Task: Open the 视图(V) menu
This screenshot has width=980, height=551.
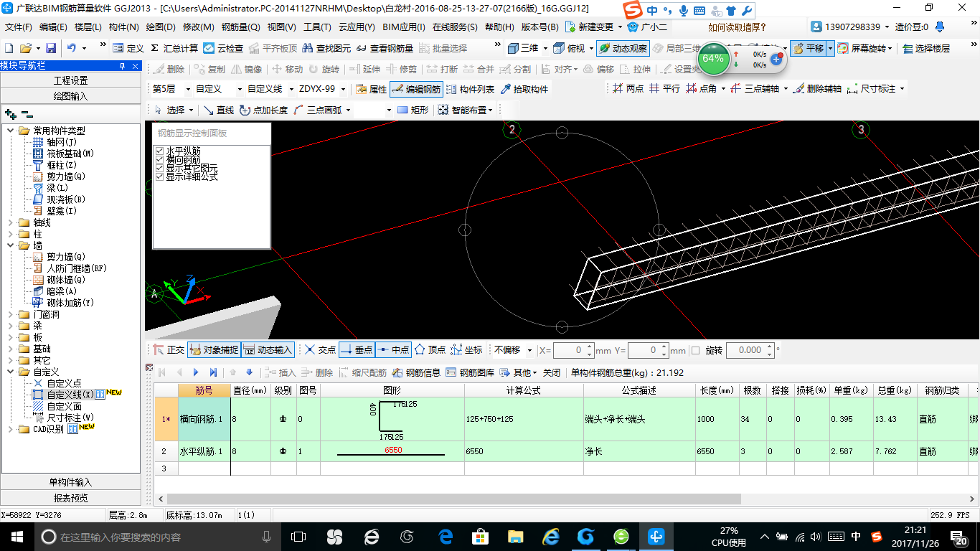Action: click(281, 27)
